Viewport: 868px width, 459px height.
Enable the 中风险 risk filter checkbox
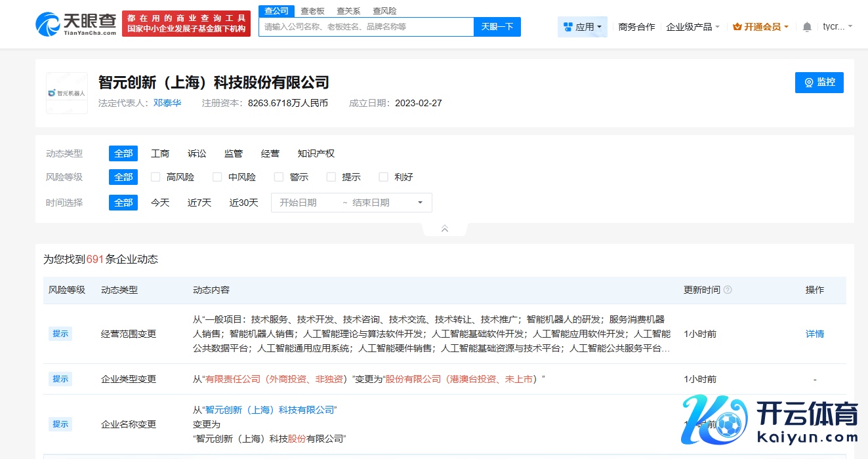point(217,177)
